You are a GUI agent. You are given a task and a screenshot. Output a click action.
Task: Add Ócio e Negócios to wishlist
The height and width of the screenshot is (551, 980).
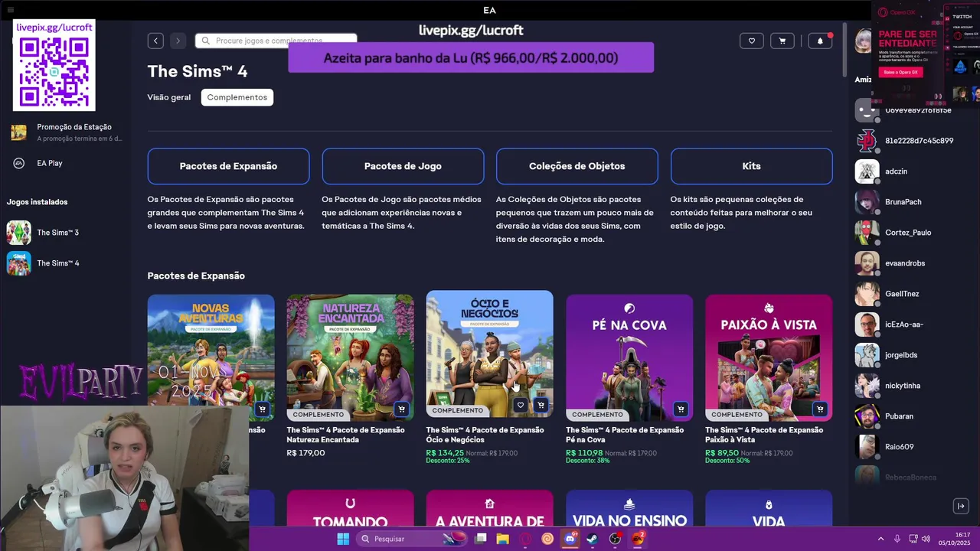click(x=520, y=405)
